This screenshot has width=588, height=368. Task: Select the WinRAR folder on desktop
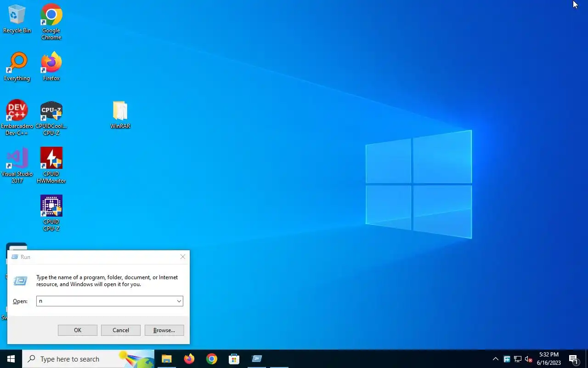[120, 115]
